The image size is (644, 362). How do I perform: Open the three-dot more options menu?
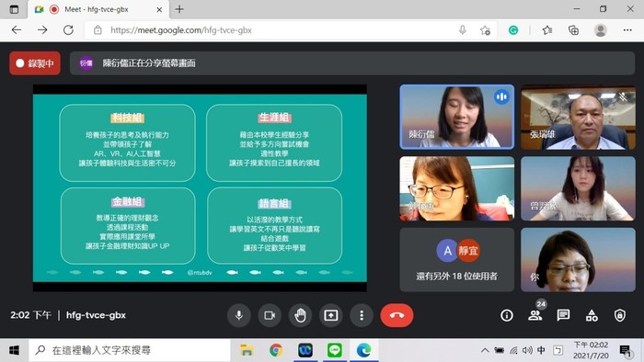click(362, 315)
